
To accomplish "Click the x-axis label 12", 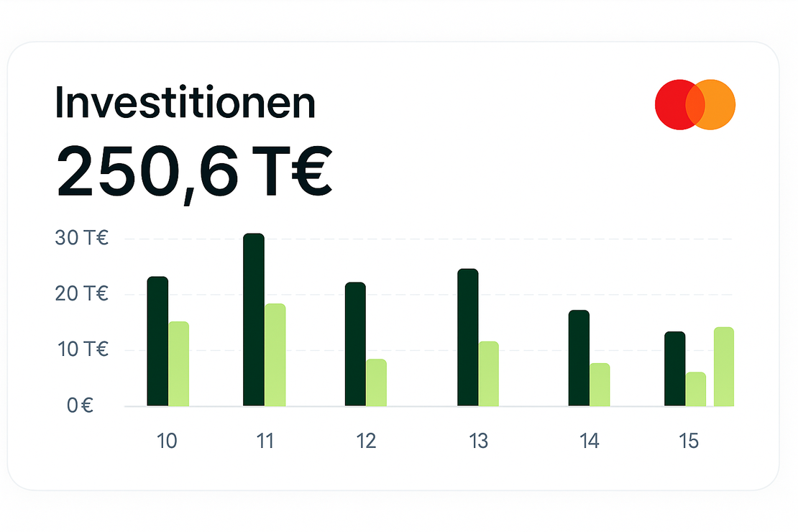I will click(366, 441).
